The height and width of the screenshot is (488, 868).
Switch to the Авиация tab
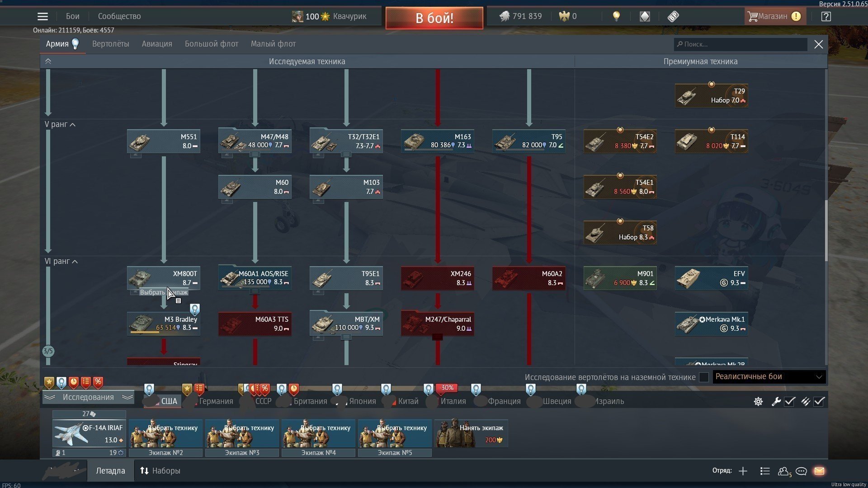click(157, 44)
